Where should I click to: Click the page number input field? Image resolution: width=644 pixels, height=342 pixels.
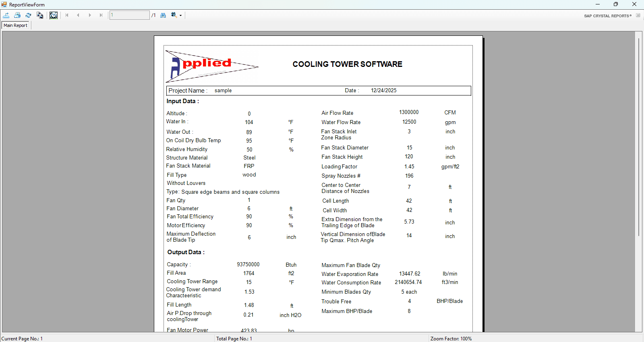(129, 15)
